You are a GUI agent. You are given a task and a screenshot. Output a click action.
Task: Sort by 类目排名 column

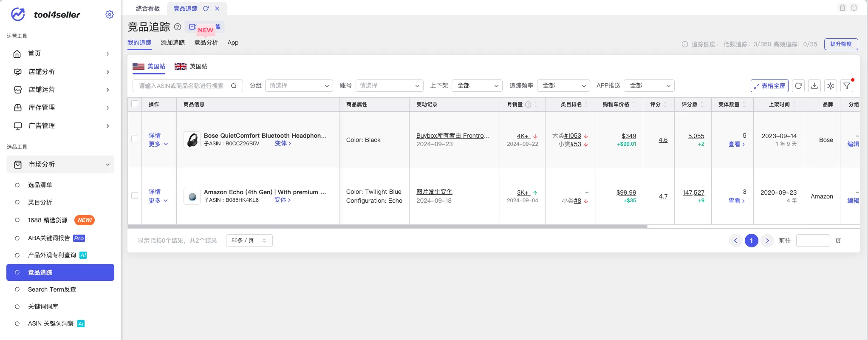[x=586, y=105]
